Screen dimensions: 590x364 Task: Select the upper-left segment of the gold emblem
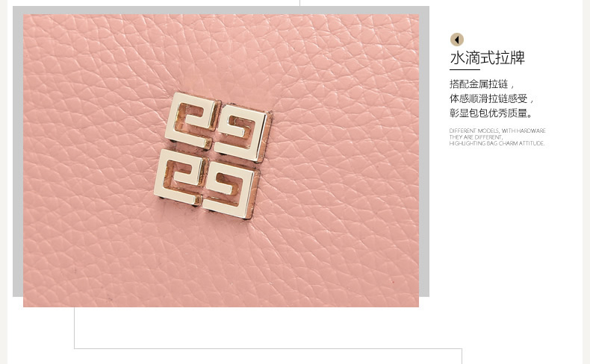click(x=193, y=121)
